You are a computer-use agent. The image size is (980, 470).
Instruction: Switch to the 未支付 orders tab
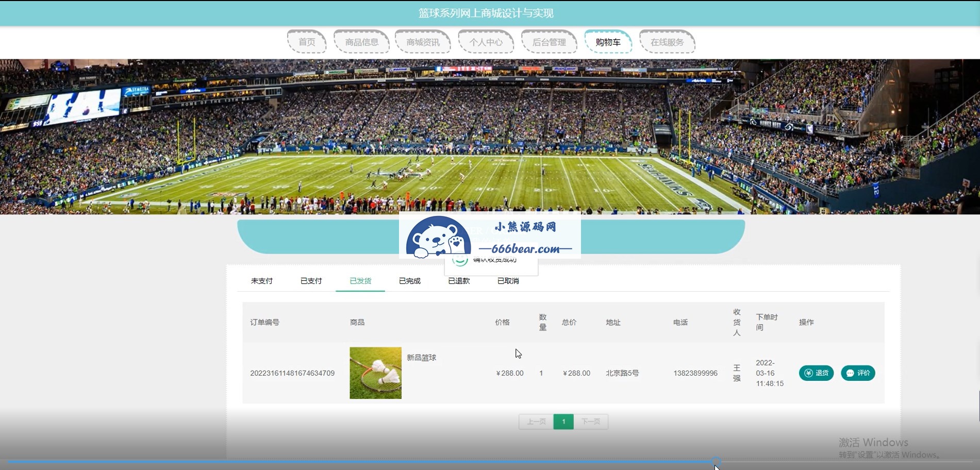click(x=262, y=281)
